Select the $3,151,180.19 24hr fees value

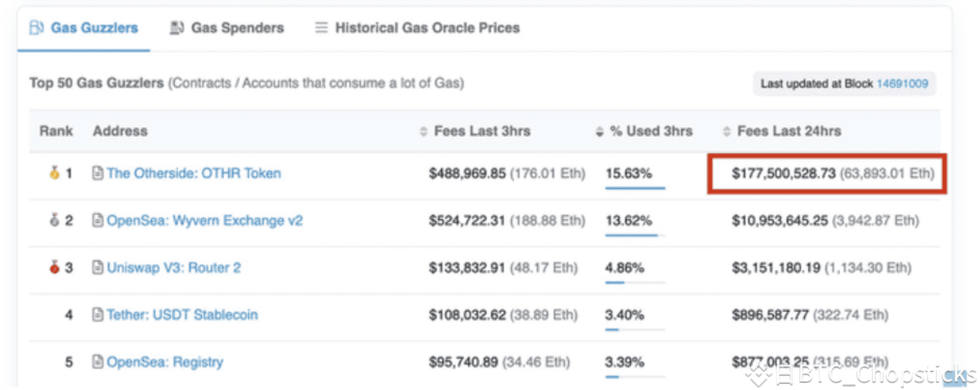(x=776, y=268)
